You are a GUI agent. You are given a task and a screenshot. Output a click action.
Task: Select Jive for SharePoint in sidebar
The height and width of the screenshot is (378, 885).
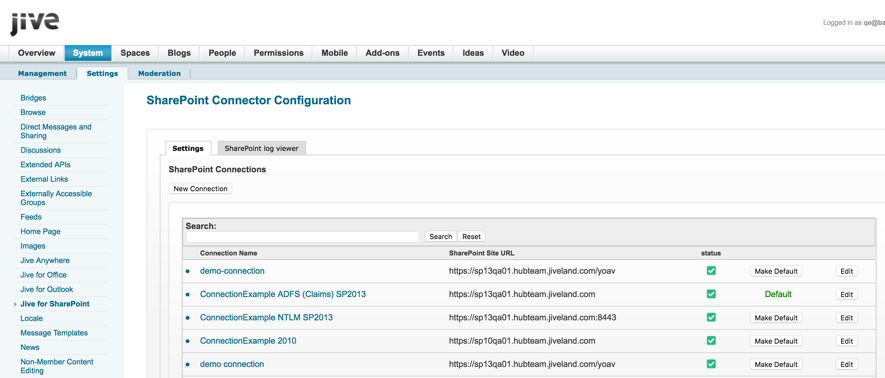click(55, 304)
